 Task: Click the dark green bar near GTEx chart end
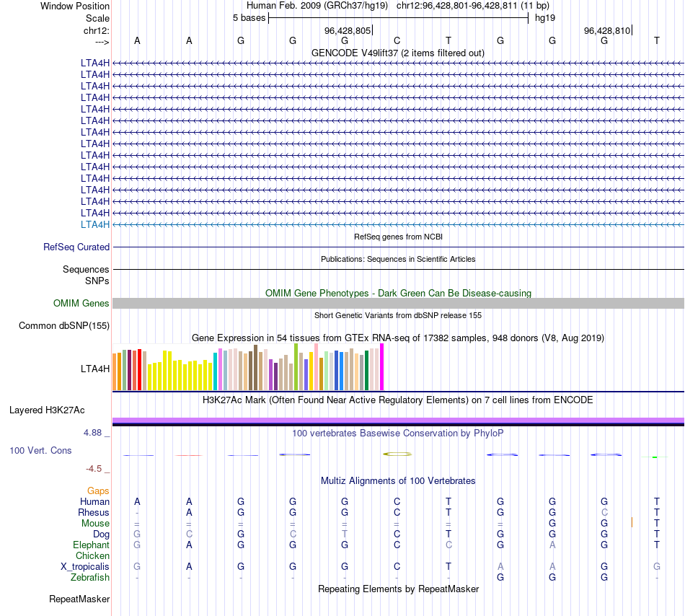(x=366, y=371)
